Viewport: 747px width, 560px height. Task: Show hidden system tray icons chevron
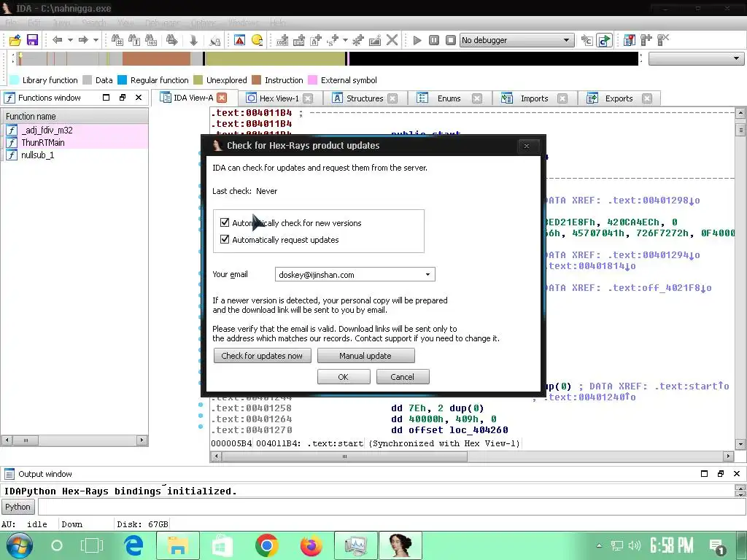(600, 545)
